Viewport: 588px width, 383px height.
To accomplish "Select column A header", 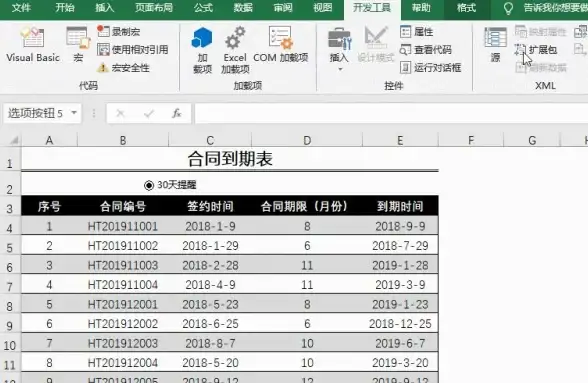I will click(x=49, y=140).
